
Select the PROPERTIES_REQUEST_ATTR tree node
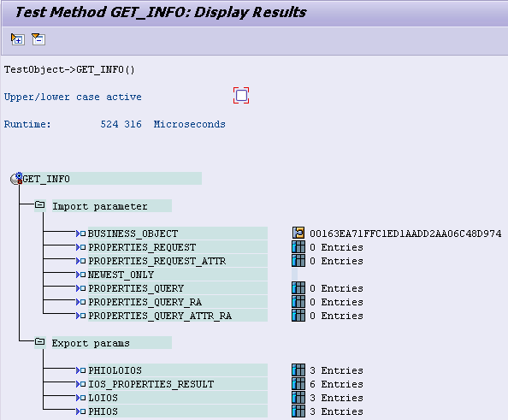[x=178, y=261]
